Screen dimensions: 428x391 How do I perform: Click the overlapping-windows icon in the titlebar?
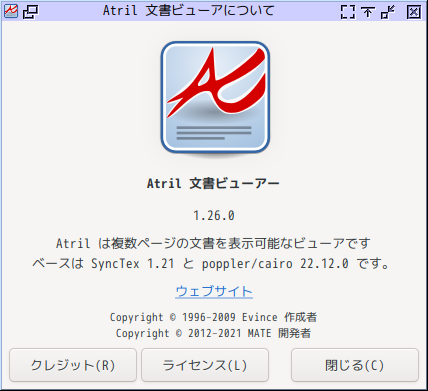[30, 12]
